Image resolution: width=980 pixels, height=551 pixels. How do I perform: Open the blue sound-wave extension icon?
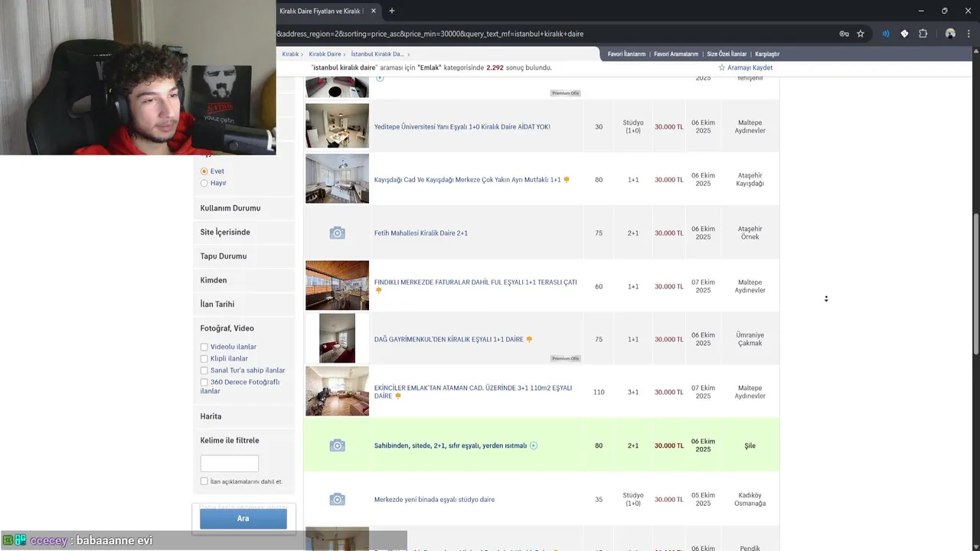pyautogui.click(x=886, y=34)
